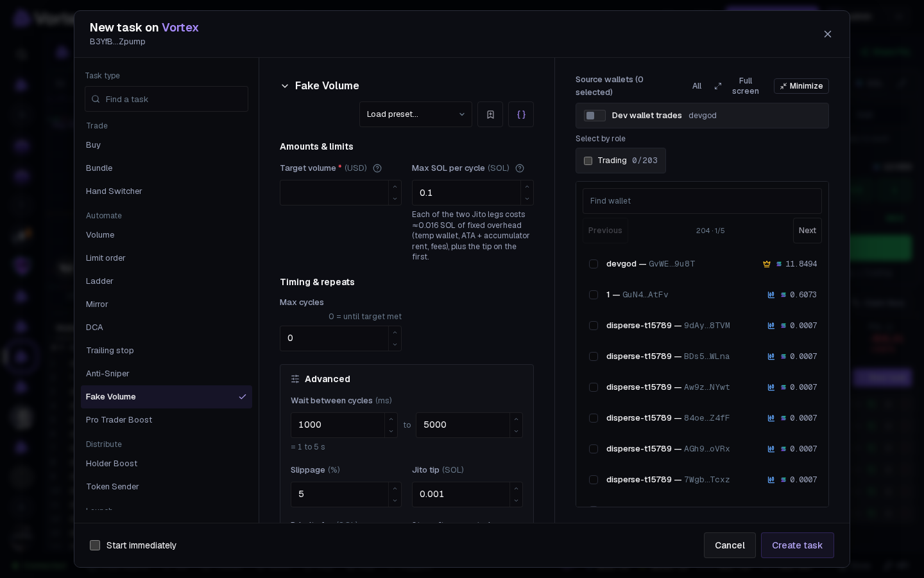
Task: Click the search icon in Find a task
Action: click(96, 99)
